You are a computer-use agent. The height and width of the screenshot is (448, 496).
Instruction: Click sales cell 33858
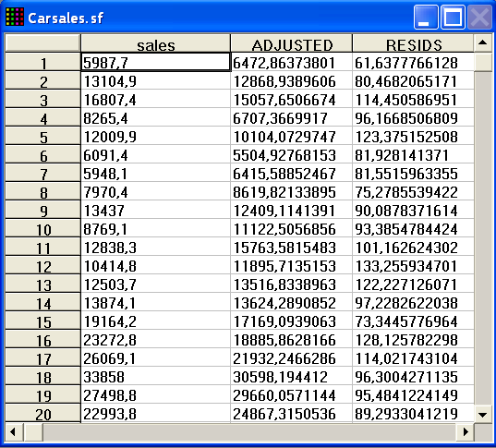coord(155,376)
